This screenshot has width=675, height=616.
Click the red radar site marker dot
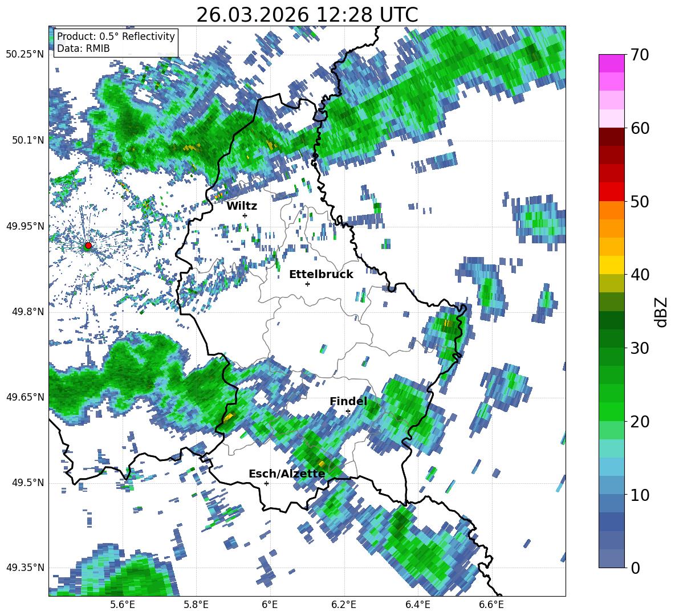tap(88, 246)
